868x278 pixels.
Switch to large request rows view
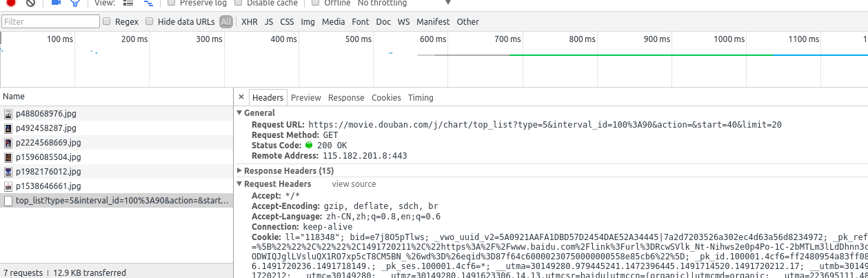pyautogui.click(x=128, y=3)
